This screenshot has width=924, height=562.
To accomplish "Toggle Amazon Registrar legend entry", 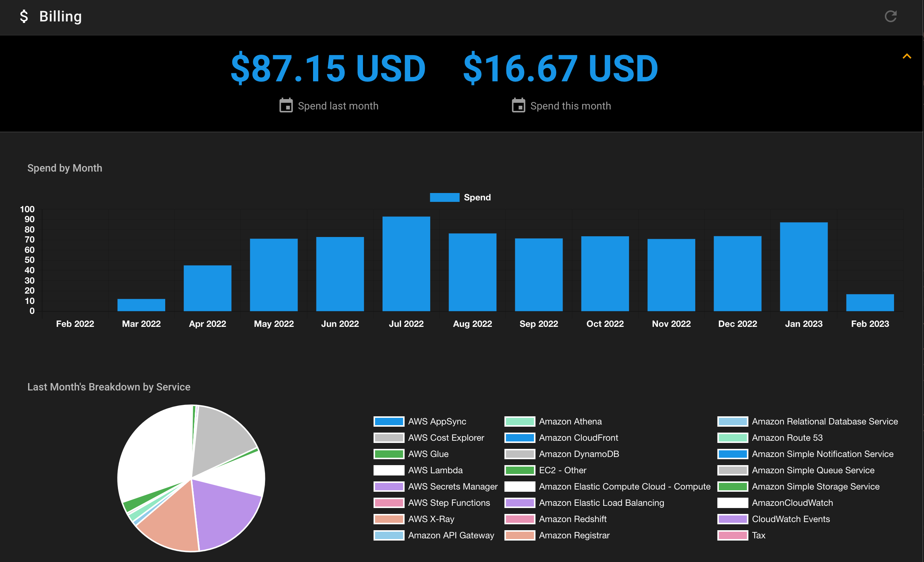I will [557, 535].
